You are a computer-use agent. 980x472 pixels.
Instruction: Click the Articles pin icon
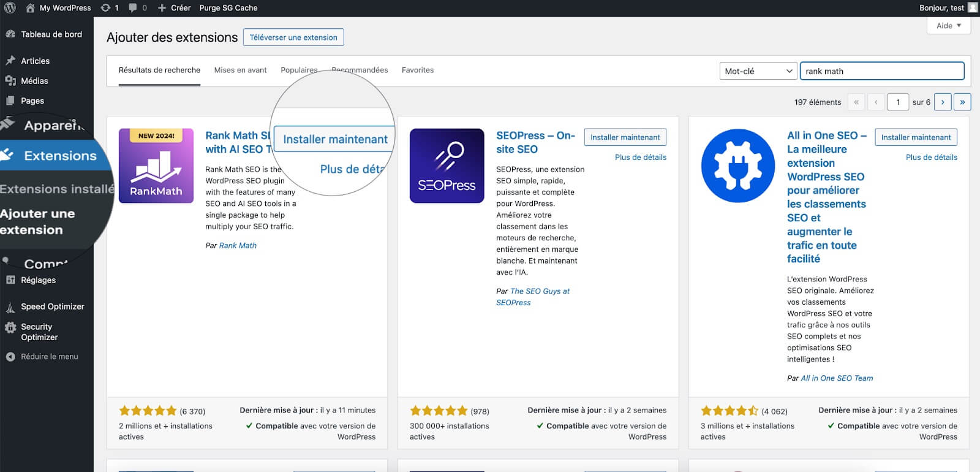click(10, 61)
